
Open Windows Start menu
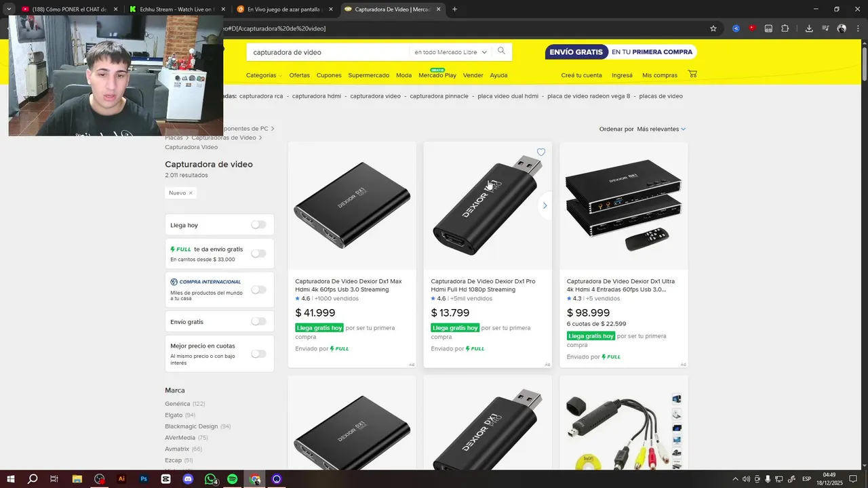pyautogui.click(x=10, y=479)
